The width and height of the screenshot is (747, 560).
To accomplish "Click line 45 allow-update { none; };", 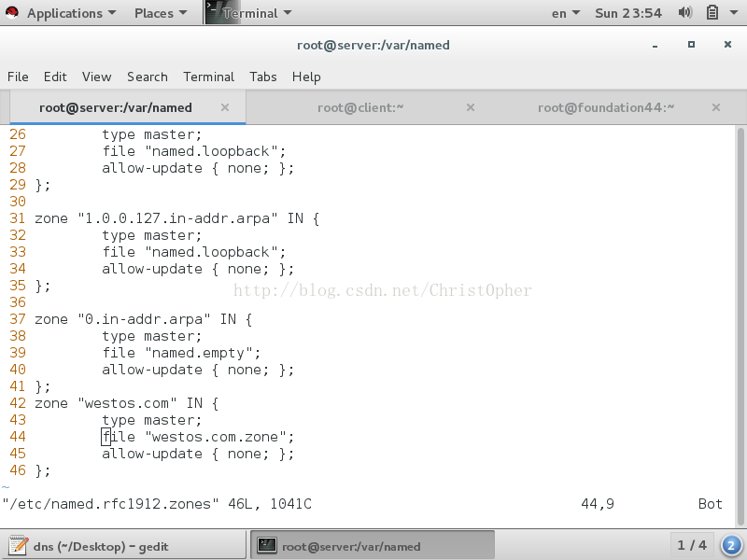I will coord(198,454).
